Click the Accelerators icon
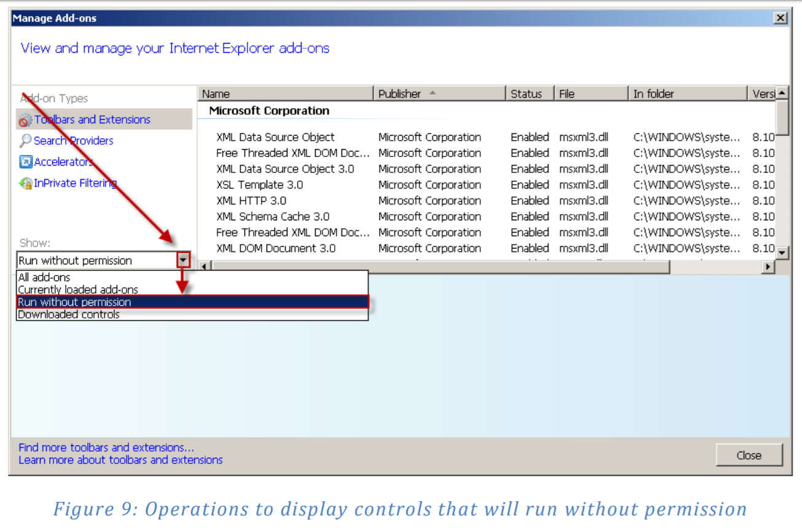The width and height of the screenshot is (802, 532). point(25,162)
